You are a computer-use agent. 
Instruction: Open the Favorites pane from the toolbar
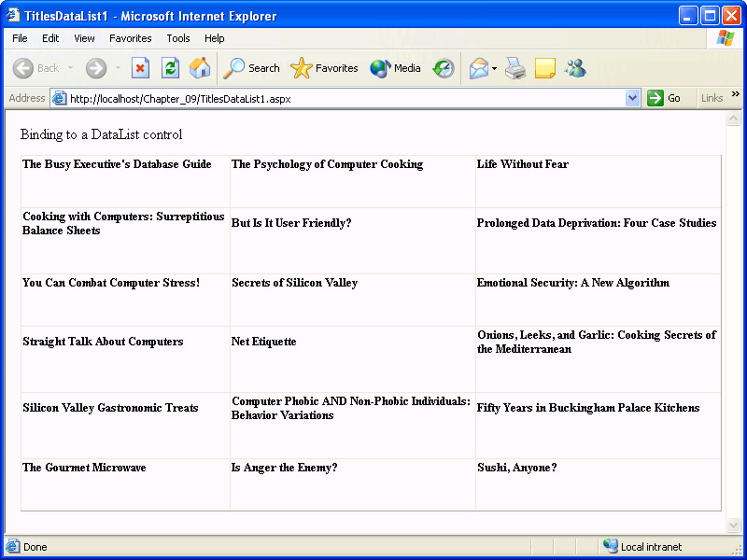324,68
